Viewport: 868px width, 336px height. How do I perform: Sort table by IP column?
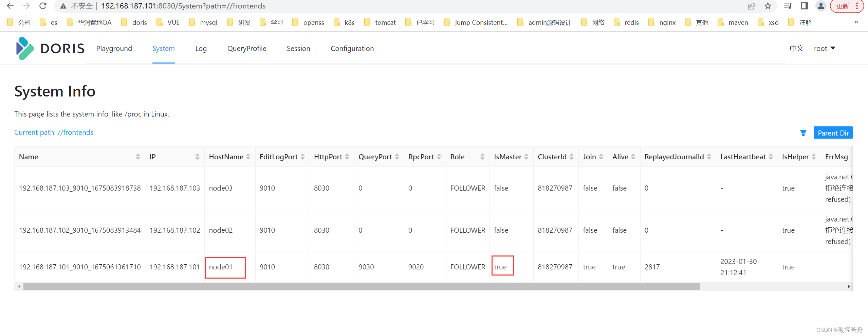pos(197,157)
